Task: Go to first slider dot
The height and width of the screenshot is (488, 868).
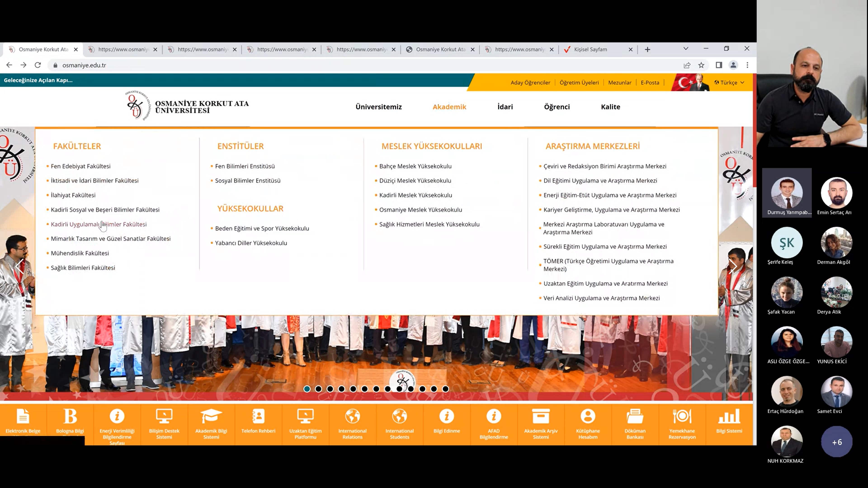Action: tap(307, 389)
